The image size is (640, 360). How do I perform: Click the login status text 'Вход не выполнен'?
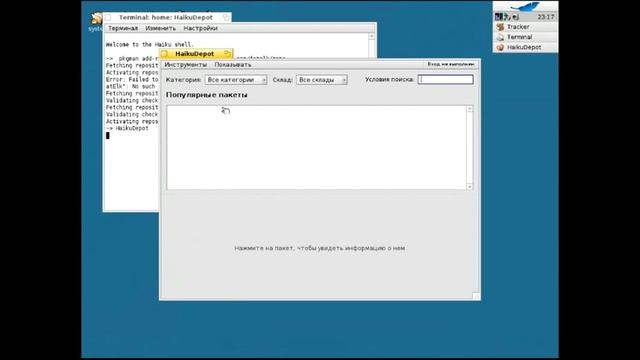tap(451, 64)
